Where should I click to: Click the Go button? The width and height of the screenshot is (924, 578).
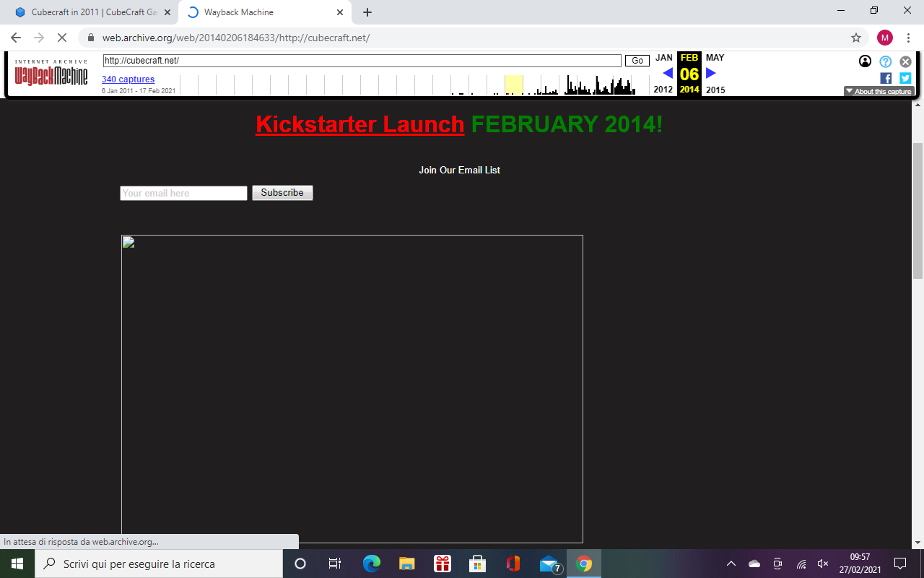click(637, 61)
